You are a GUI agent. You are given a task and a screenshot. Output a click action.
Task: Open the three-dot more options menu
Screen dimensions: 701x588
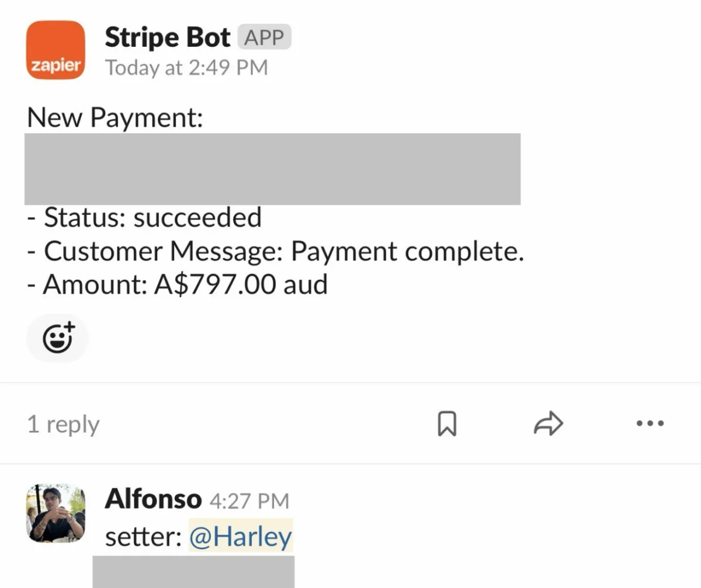(650, 423)
